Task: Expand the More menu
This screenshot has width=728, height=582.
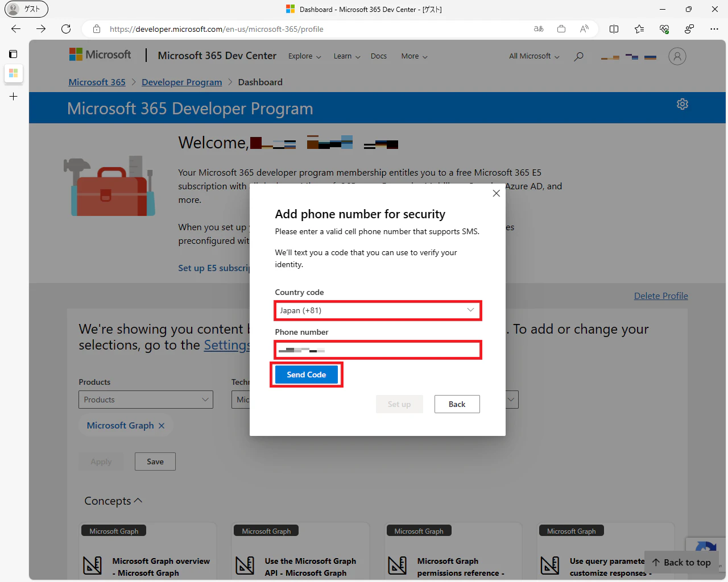Action: [x=414, y=56]
